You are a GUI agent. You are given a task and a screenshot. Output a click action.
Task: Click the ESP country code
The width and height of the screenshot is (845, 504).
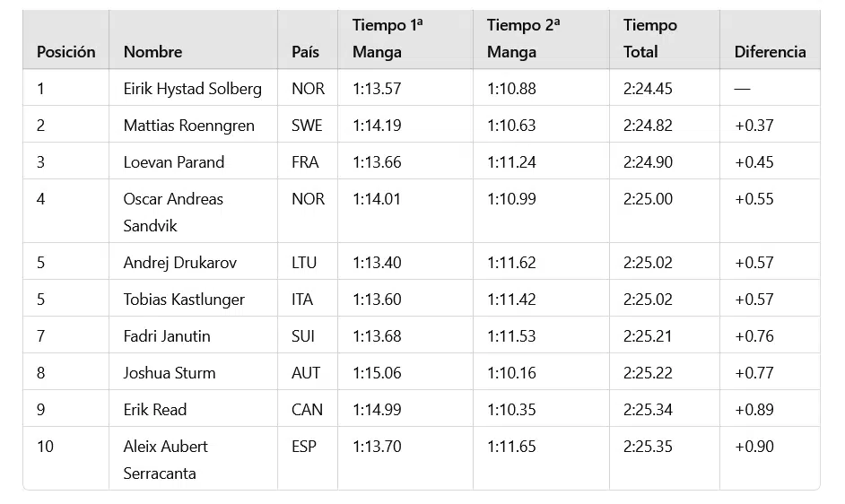[304, 447]
